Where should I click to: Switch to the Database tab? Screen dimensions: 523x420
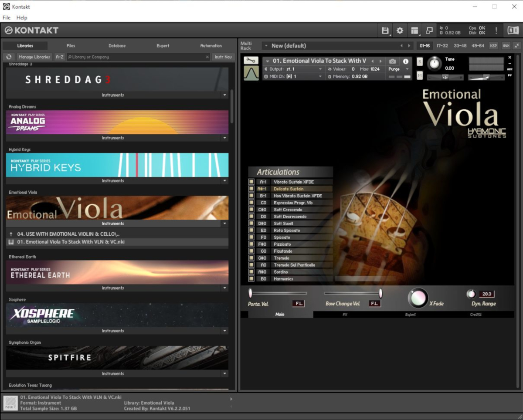pos(117,46)
